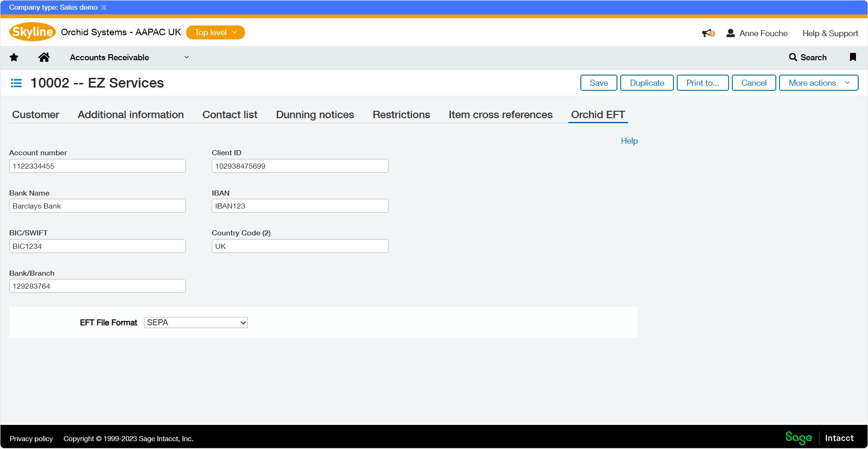Click the favorites star icon
The width and height of the screenshot is (868, 449).
pyautogui.click(x=14, y=57)
